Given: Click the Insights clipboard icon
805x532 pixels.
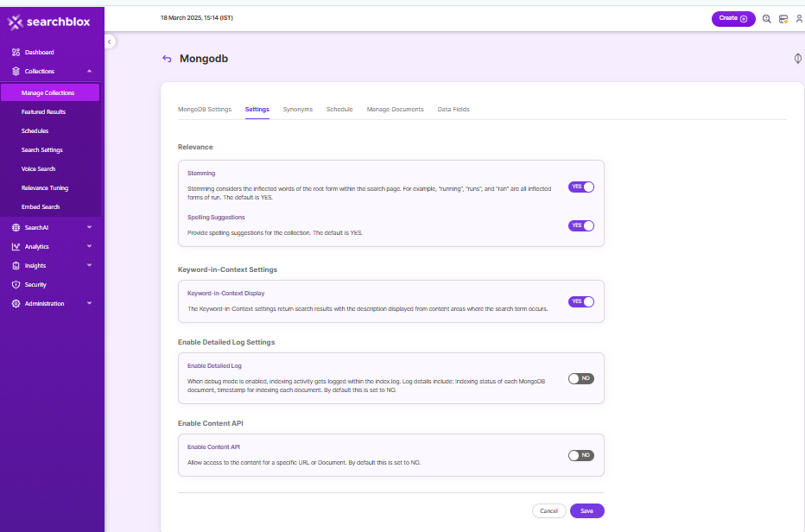Looking at the screenshot, I should [16, 265].
